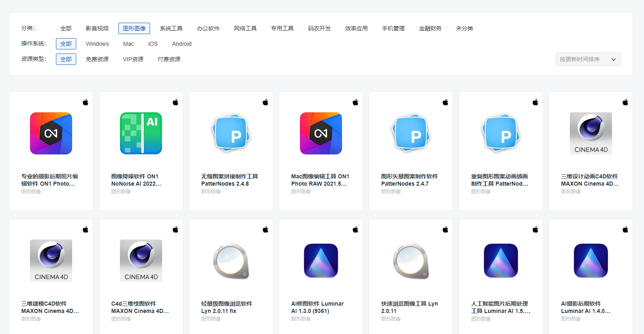This screenshot has height=334, width=644.
Task: Open the 快速浏览图像工具 Lyn 2.0.11 title link
Action: click(410, 307)
